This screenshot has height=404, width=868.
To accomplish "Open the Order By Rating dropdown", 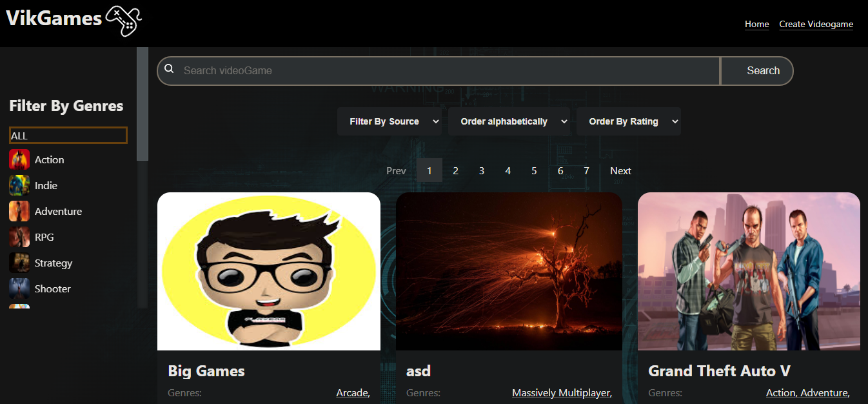I will 629,121.
